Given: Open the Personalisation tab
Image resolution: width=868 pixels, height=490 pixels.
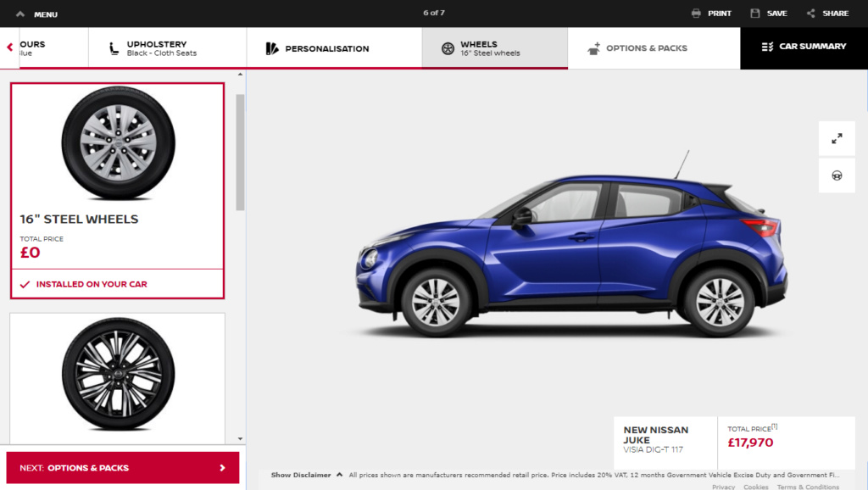Looking at the screenshot, I should pos(334,48).
